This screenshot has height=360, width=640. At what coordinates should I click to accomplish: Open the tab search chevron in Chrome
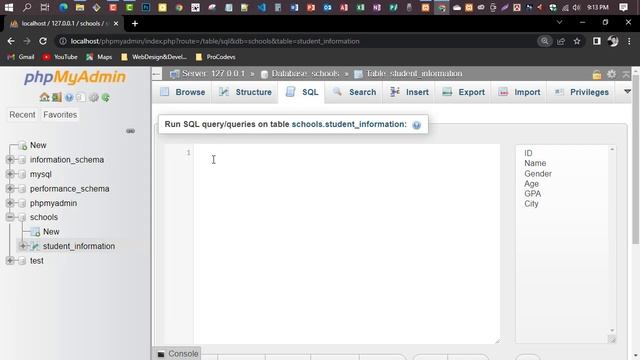(x=560, y=22)
